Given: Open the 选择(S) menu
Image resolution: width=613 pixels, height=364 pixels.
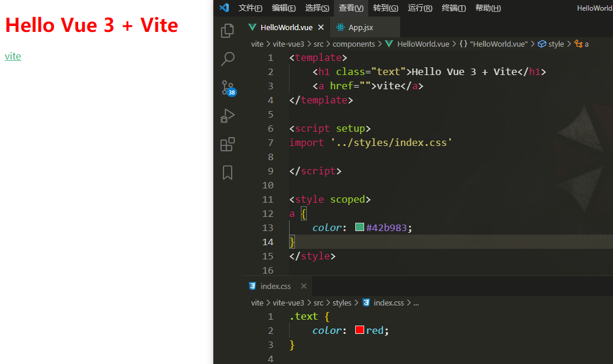Looking at the screenshot, I should (317, 8).
